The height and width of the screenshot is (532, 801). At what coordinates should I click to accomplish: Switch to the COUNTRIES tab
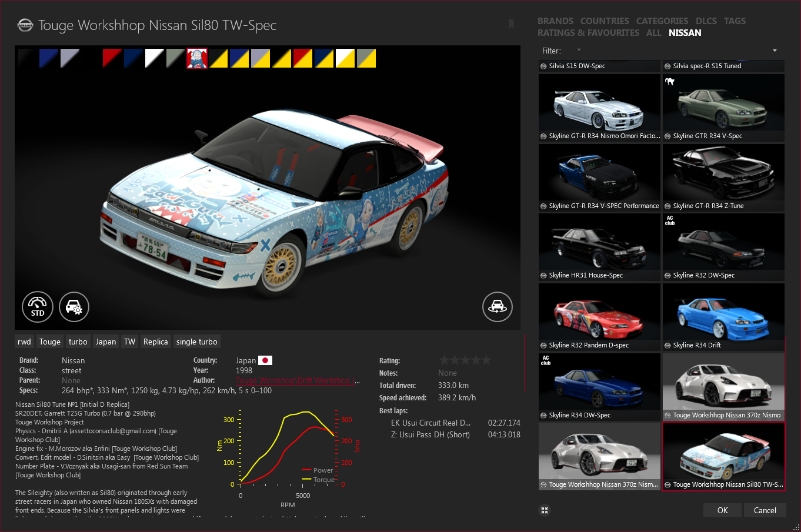point(605,21)
